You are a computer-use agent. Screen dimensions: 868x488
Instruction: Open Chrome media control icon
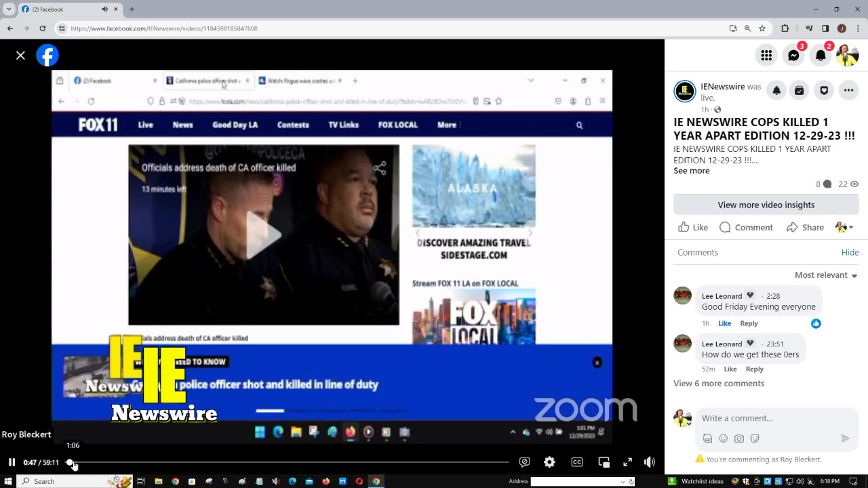coord(809,28)
